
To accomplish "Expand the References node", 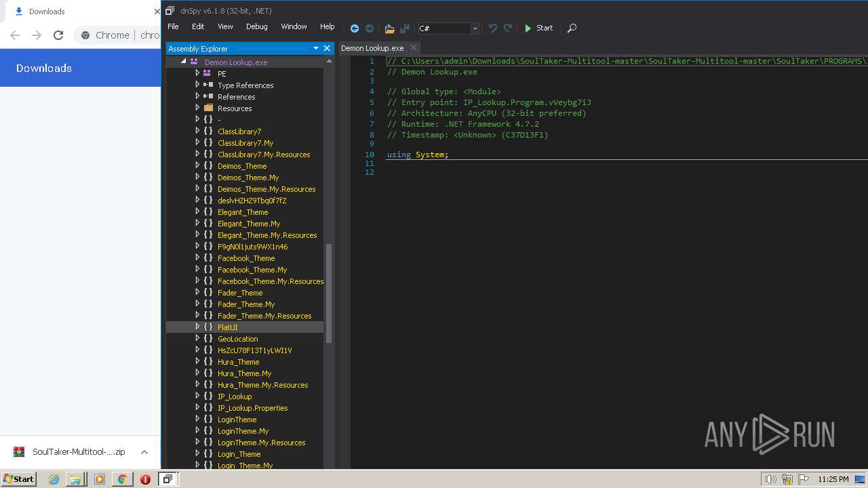I will tap(197, 96).
